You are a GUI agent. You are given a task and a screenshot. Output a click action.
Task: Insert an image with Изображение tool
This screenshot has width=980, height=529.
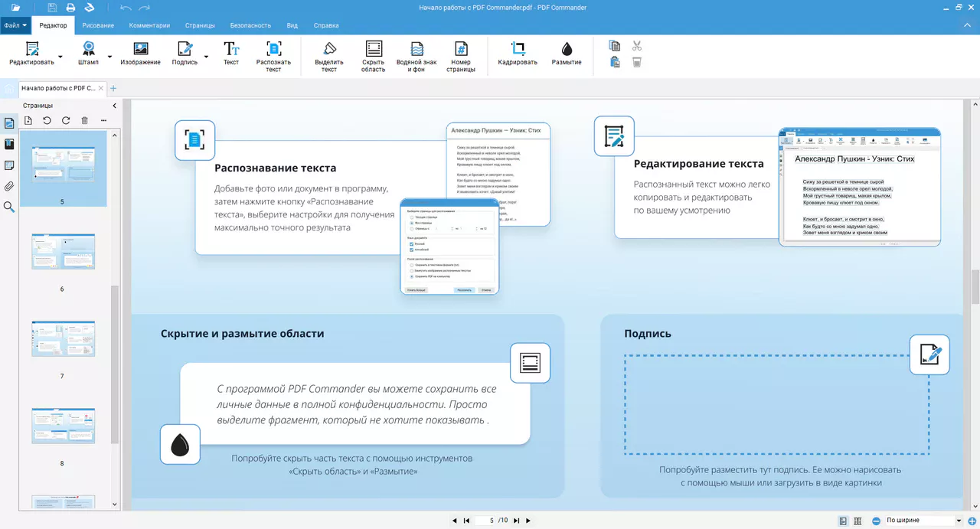(140, 54)
